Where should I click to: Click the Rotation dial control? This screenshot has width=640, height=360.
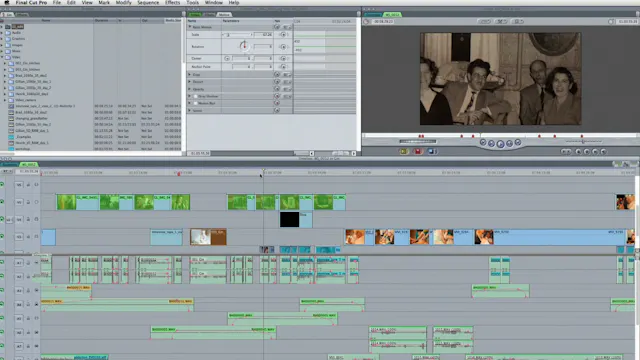(244, 46)
